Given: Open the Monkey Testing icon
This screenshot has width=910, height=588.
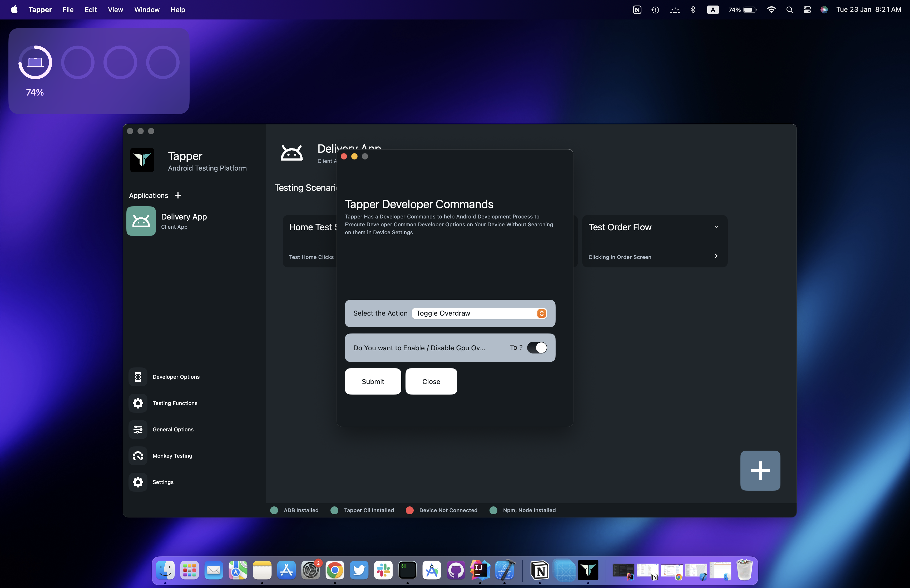Looking at the screenshot, I should [x=138, y=456].
